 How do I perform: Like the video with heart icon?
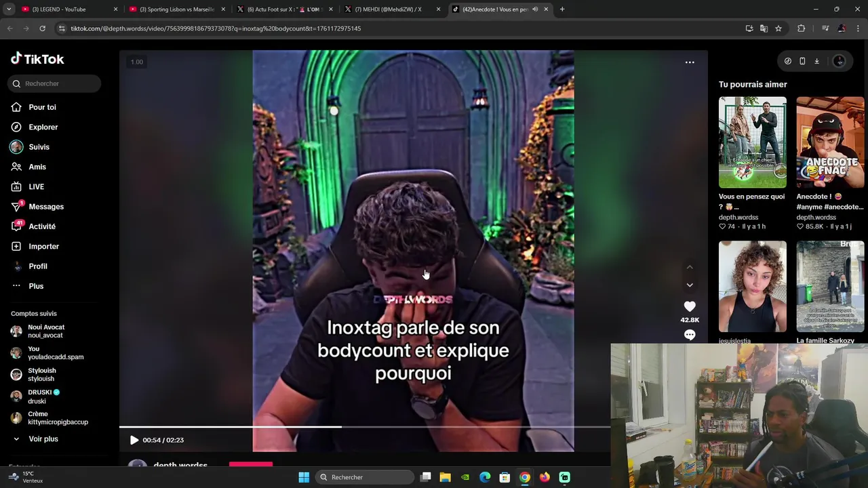pyautogui.click(x=690, y=306)
